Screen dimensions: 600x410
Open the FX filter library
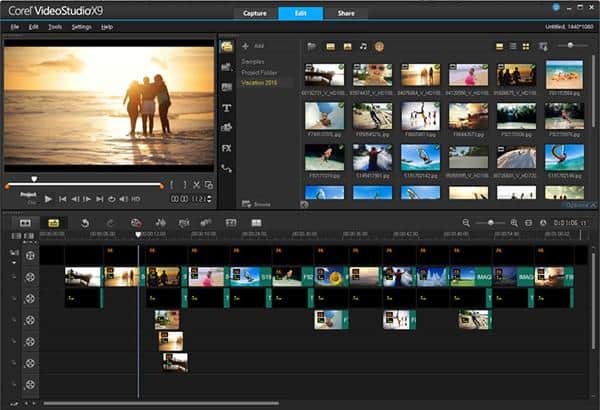tap(227, 147)
